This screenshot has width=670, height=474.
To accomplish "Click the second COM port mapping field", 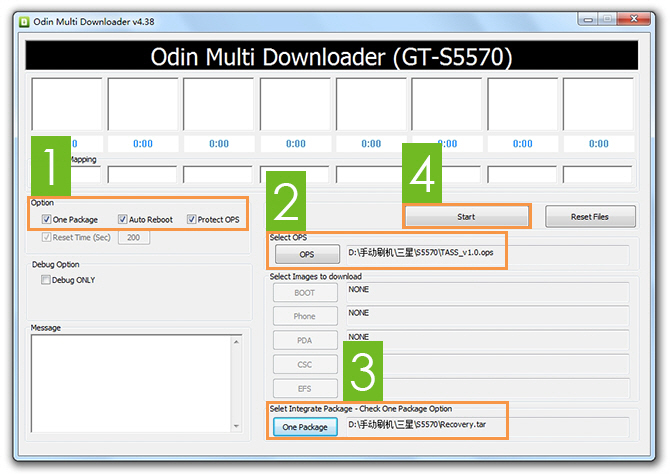I will click(x=142, y=175).
